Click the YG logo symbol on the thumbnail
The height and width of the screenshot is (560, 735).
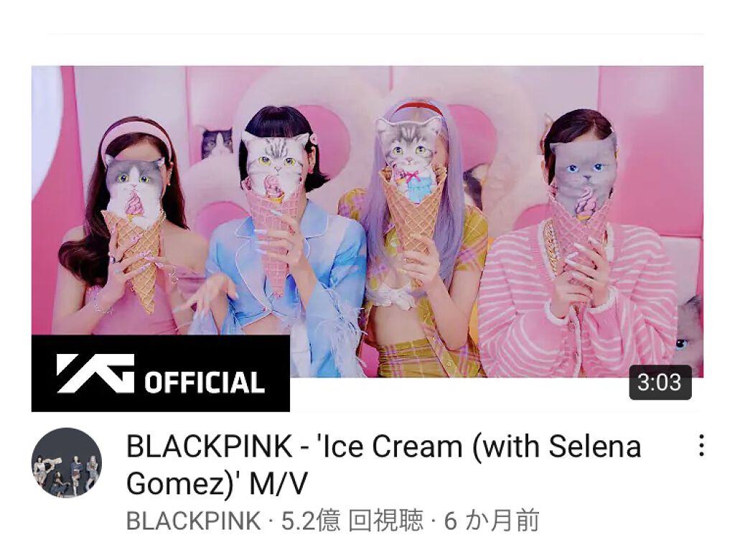[95, 373]
